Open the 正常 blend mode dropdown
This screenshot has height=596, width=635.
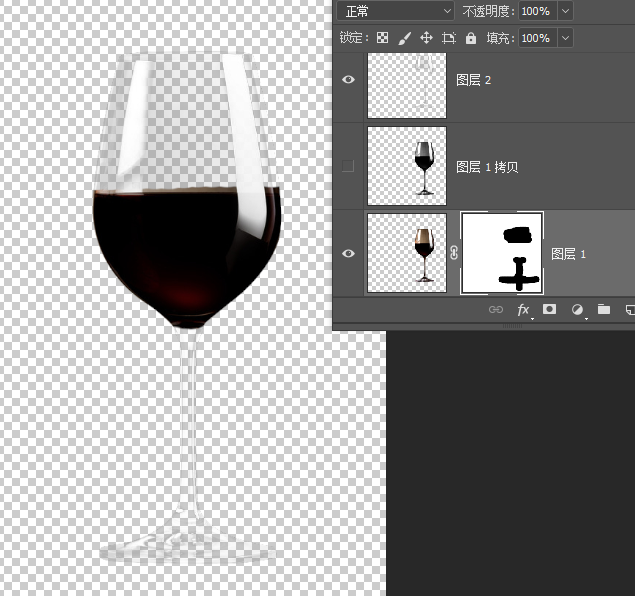tap(396, 11)
